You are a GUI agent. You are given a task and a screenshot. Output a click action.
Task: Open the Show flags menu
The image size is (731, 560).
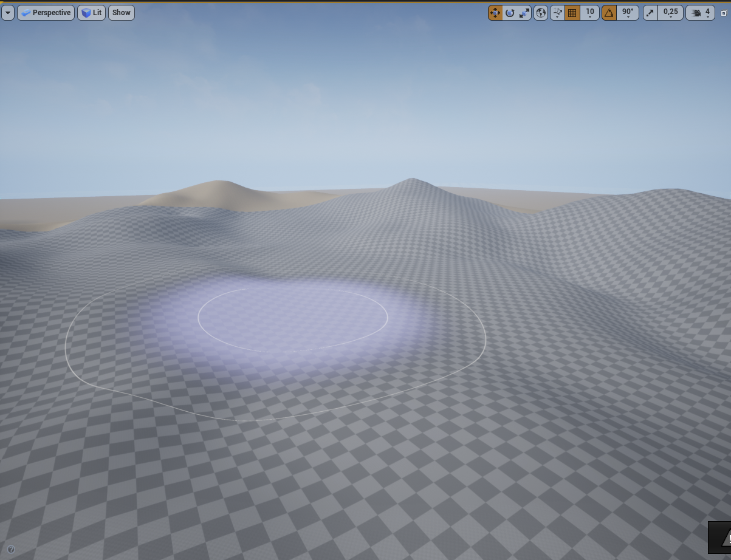pos(122,13)
